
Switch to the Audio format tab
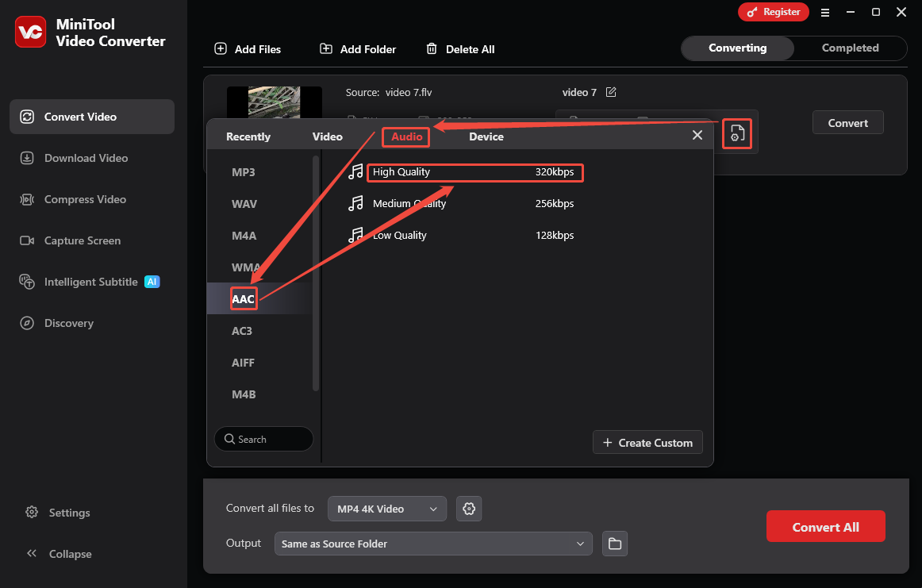click(406, 136)
